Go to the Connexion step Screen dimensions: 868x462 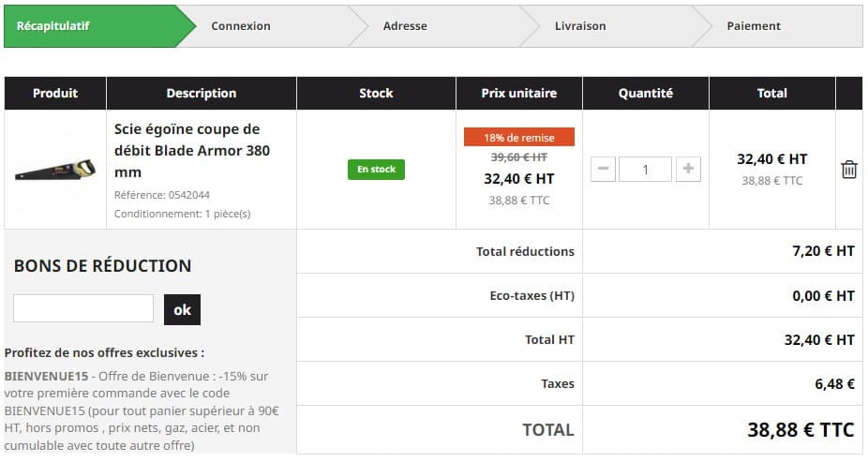coord(241,26)
